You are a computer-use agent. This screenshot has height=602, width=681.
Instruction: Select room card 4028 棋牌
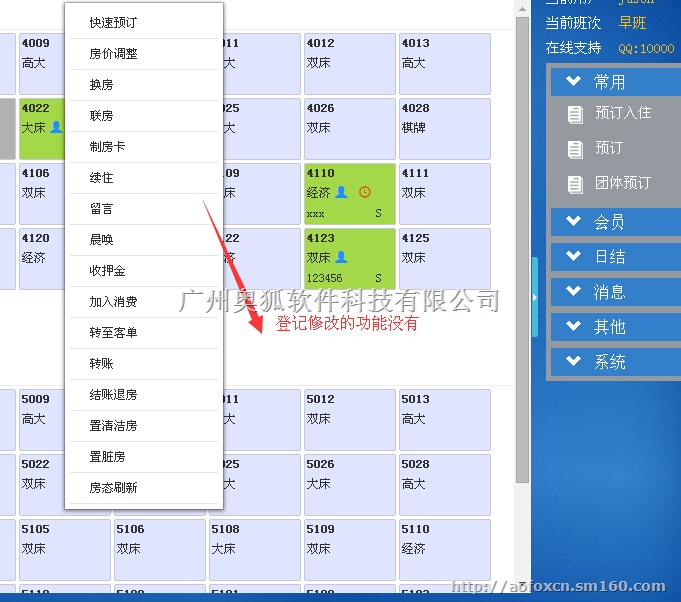point(445,129)
